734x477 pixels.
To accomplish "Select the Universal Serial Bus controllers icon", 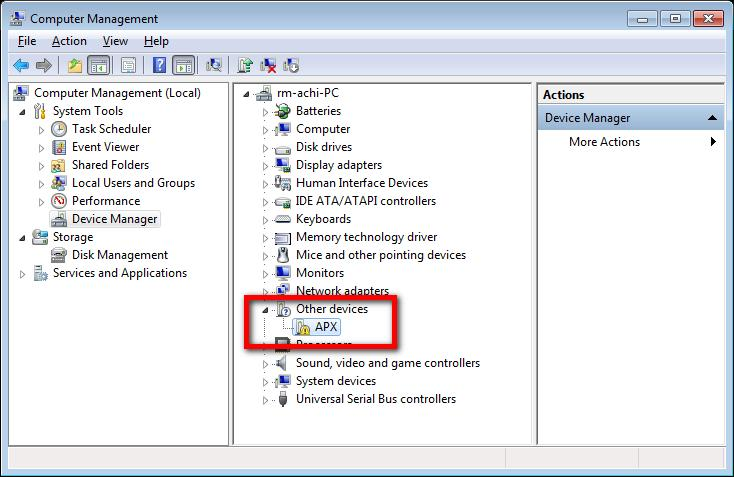I will point(283,399).
